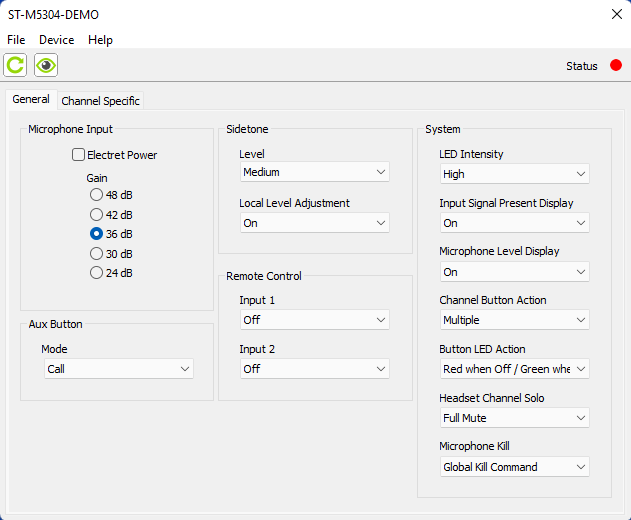Expand the Headset Channel Solo dropdown
This screenshot has height=520, width=631.
514,418
